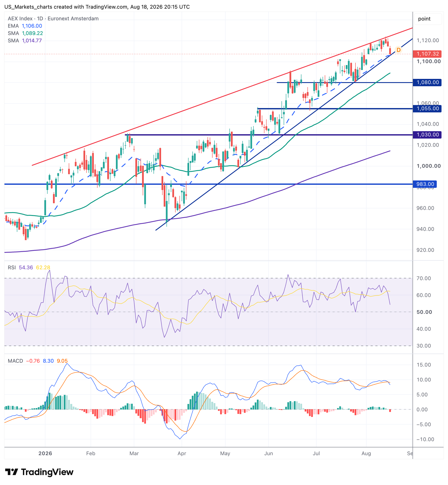
Task: Click the 10.00 level on the MACD axis
Action: click(424, 380)
